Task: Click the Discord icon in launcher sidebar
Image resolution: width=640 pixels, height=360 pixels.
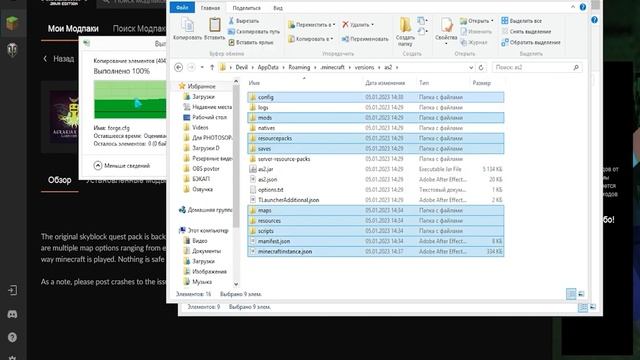Action: coord(12,314)
